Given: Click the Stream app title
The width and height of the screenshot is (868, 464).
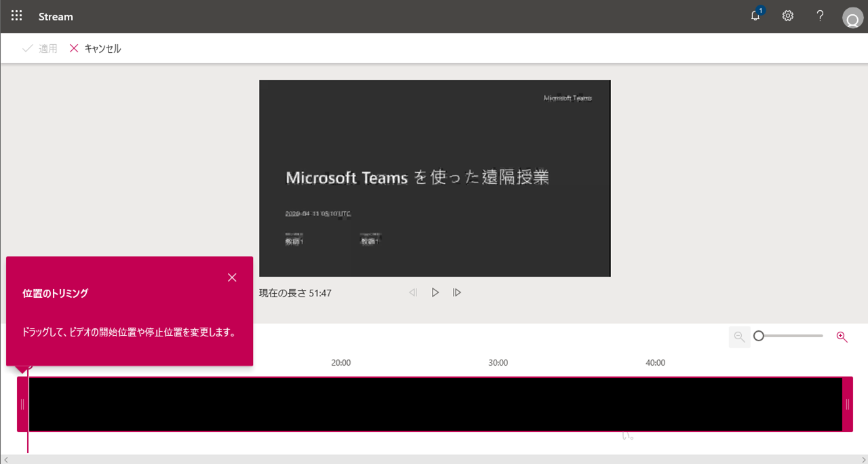Looking at the screenshot, I should coord(56,16).
